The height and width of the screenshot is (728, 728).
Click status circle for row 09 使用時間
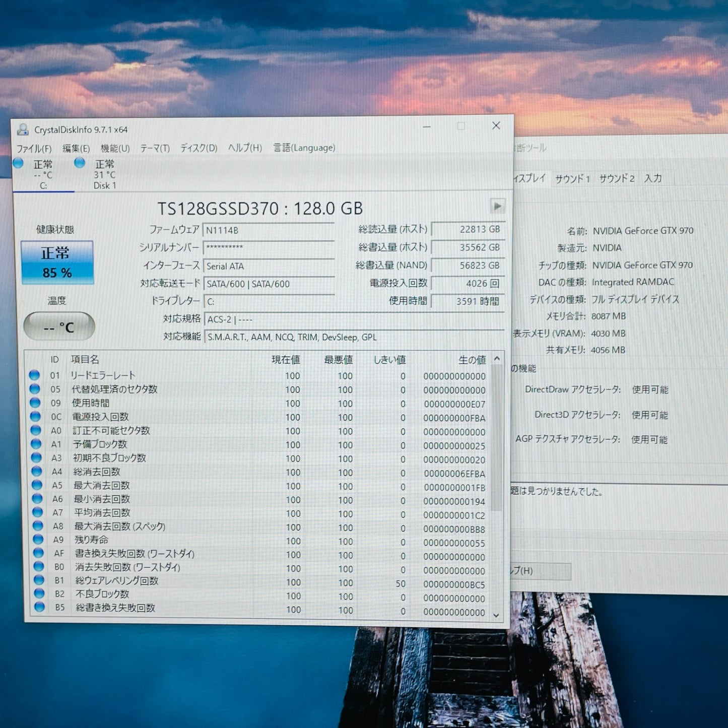pyautogui.click(x=35, y=403)
